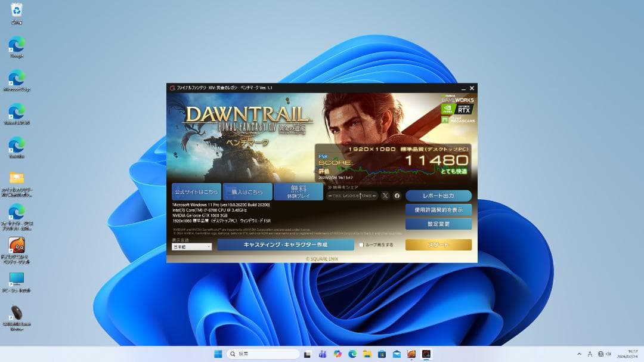Start the benchmark with yellow スタート button
The image size is (644, 362).
pos(438,245)
